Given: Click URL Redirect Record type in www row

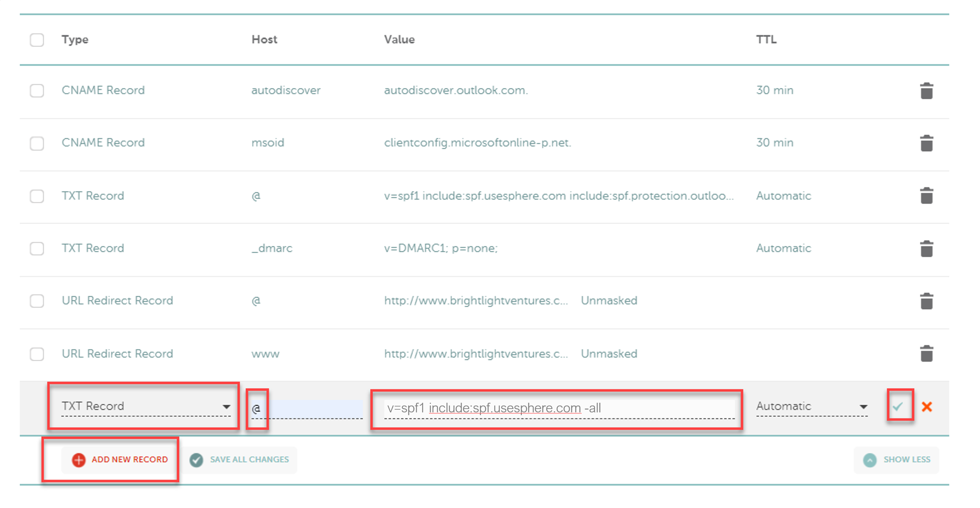Looking at the screenshot, I should 117,354.
